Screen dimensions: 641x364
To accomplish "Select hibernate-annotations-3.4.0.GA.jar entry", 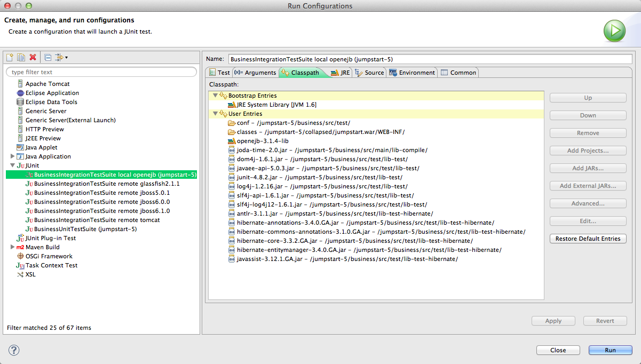I will click(361, 223).
